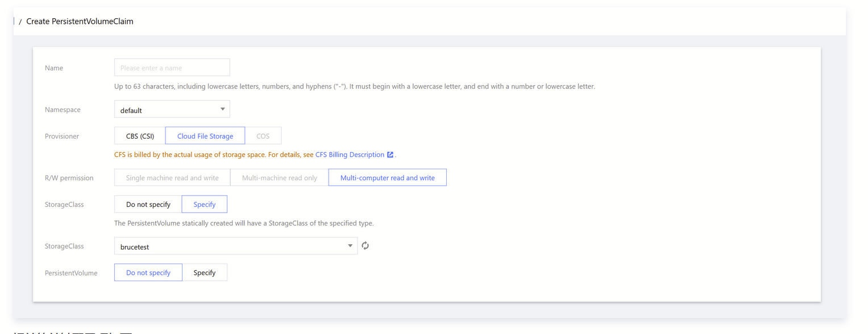This screenshot has height=334, width=868.
Task: Set PersistentVolume to Do not specify
Action: pos(148,273)
